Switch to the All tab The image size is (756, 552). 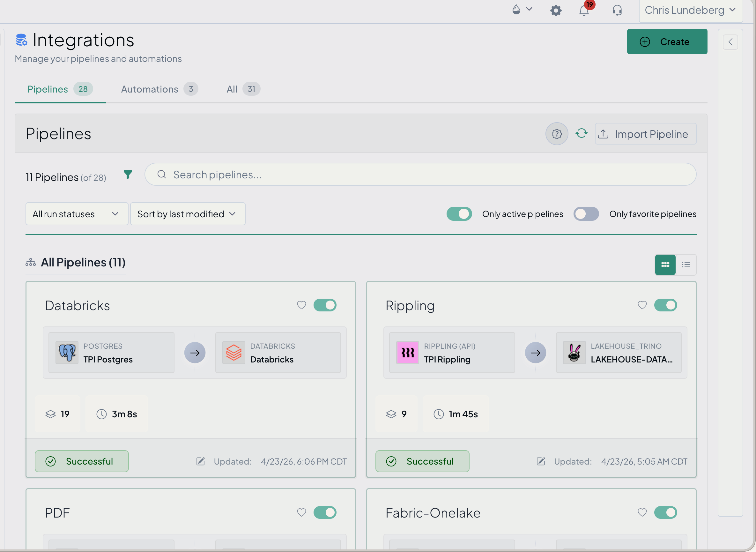pos(243,89)
